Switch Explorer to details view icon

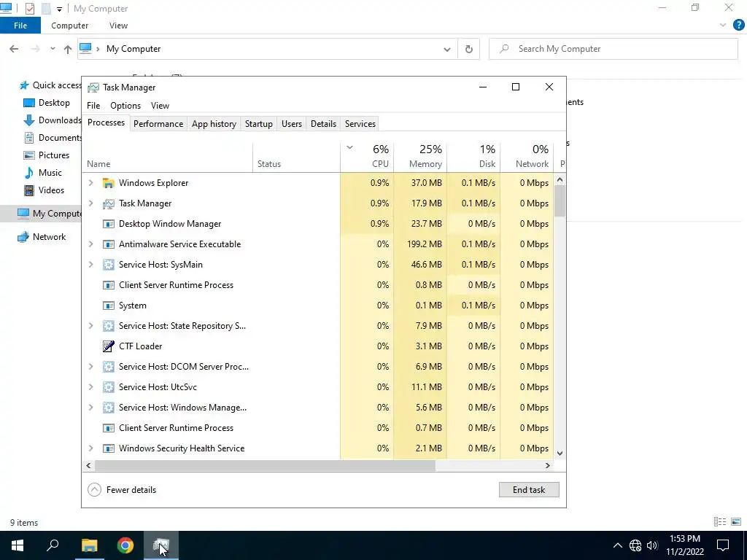tap(720, 522)
